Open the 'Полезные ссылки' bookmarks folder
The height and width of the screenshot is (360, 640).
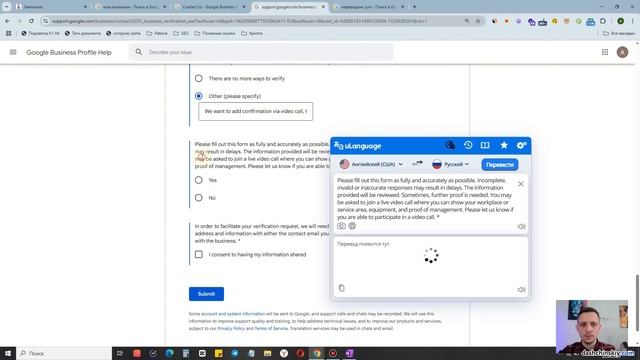(x=215, y=33)
